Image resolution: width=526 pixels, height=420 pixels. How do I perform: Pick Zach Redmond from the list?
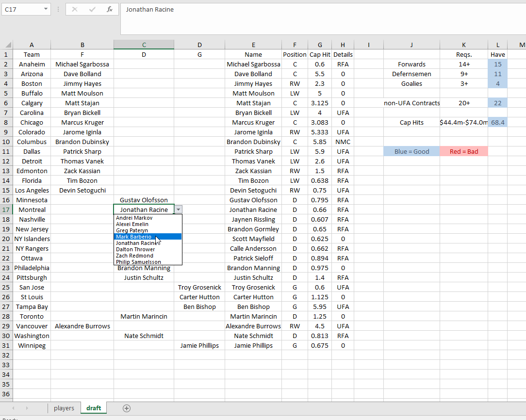tap(134, 256)
